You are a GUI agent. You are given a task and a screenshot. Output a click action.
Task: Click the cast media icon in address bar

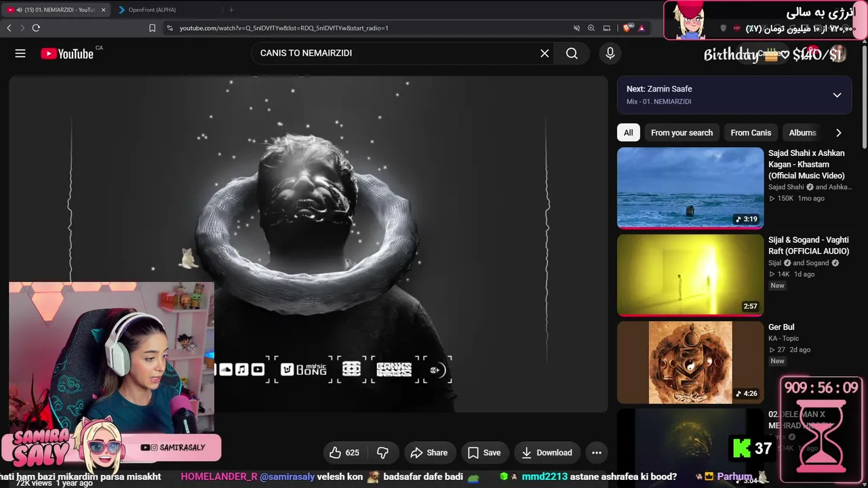[x=607, y=28]
